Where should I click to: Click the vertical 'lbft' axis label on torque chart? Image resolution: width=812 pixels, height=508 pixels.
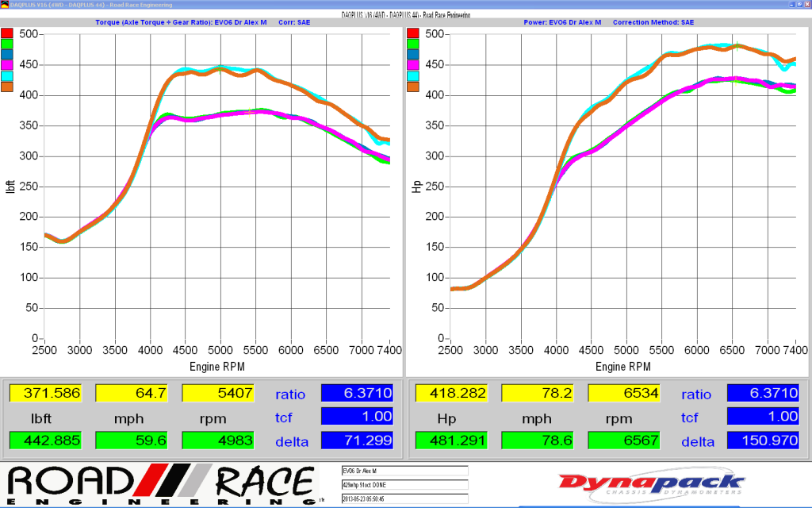tap(10, 187)
